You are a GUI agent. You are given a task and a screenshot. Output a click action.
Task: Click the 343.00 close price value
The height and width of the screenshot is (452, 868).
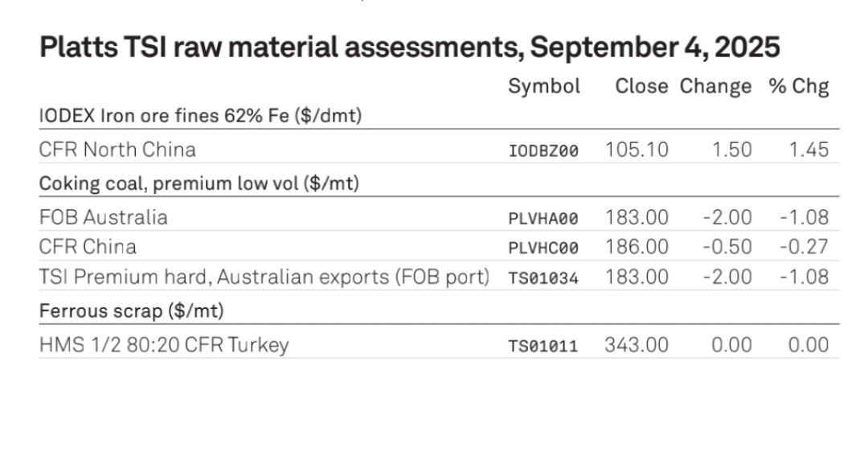tap(637, 344)
